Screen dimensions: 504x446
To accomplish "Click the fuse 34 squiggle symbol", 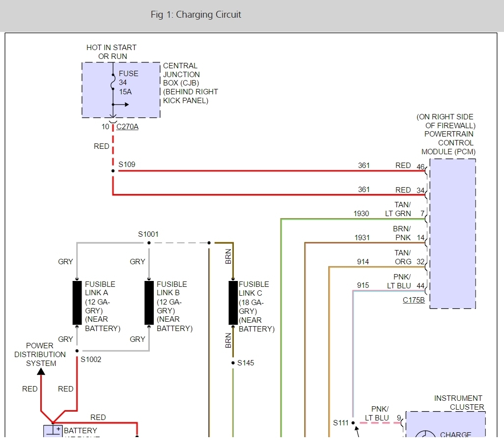I will click(x=113, y=83).
